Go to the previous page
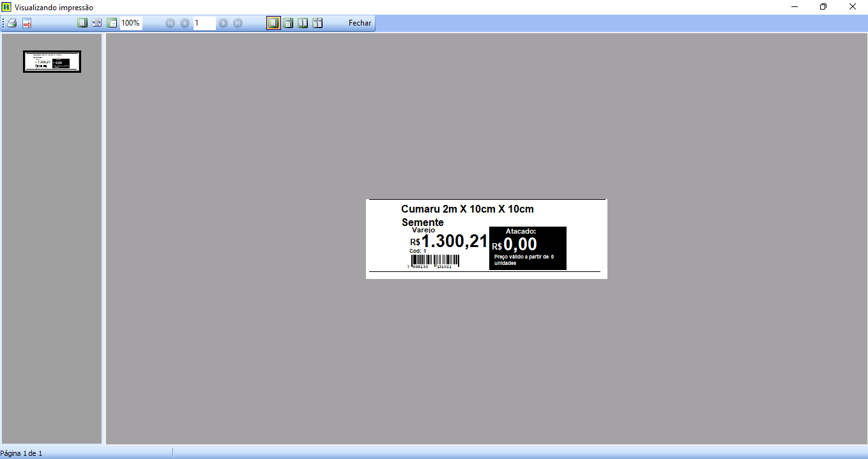Viewport: 868px width, 459px height. tap(185, 23)
